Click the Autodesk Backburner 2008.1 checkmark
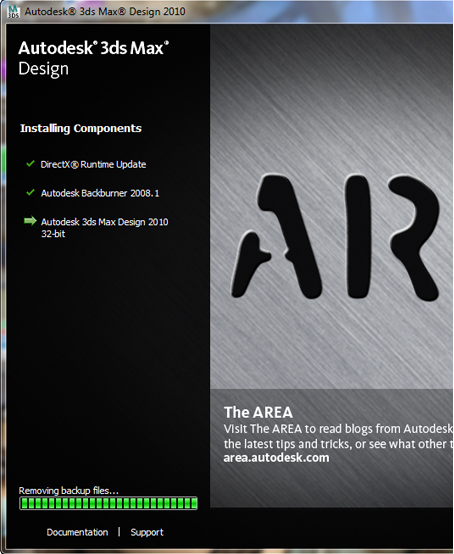 point(30,192)
